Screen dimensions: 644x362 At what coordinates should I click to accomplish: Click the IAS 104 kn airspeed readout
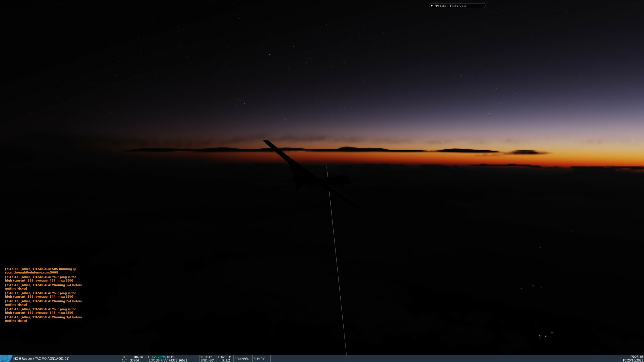133,357
